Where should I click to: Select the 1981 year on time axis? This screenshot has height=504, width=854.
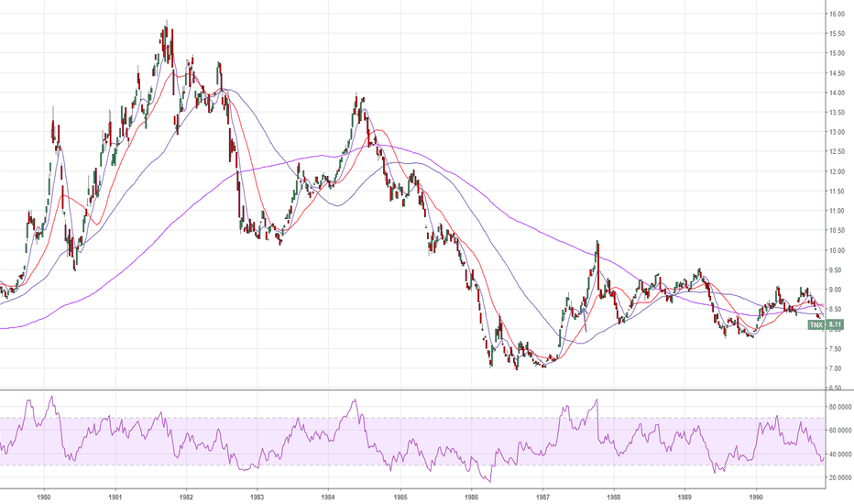[115, 497]
